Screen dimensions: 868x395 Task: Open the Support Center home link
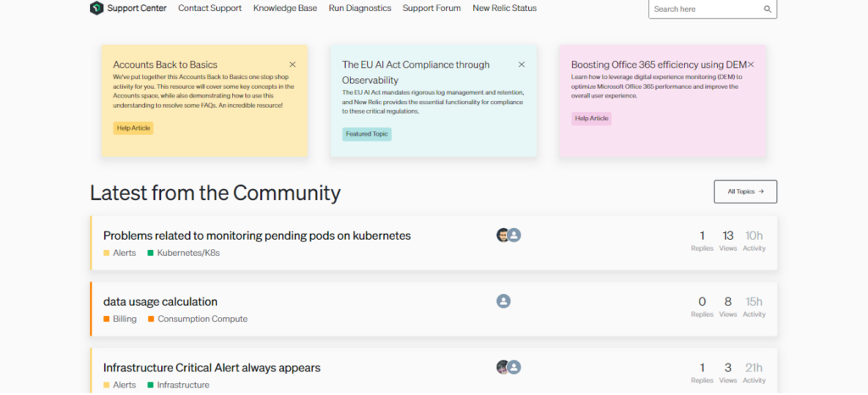[x=136, y=8]
